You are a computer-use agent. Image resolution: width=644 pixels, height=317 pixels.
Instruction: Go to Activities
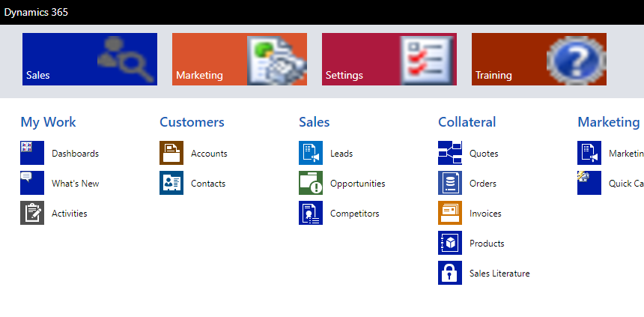pyautogui.click(x=70, y=214)
